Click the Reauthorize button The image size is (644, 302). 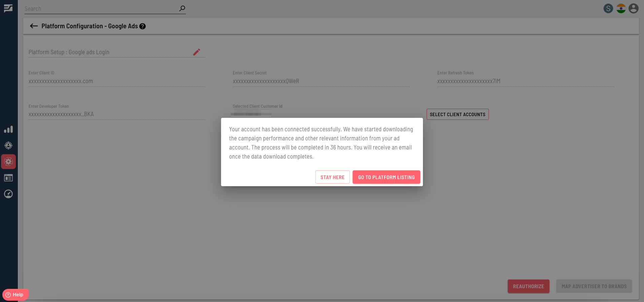click(x=529, y=286)
